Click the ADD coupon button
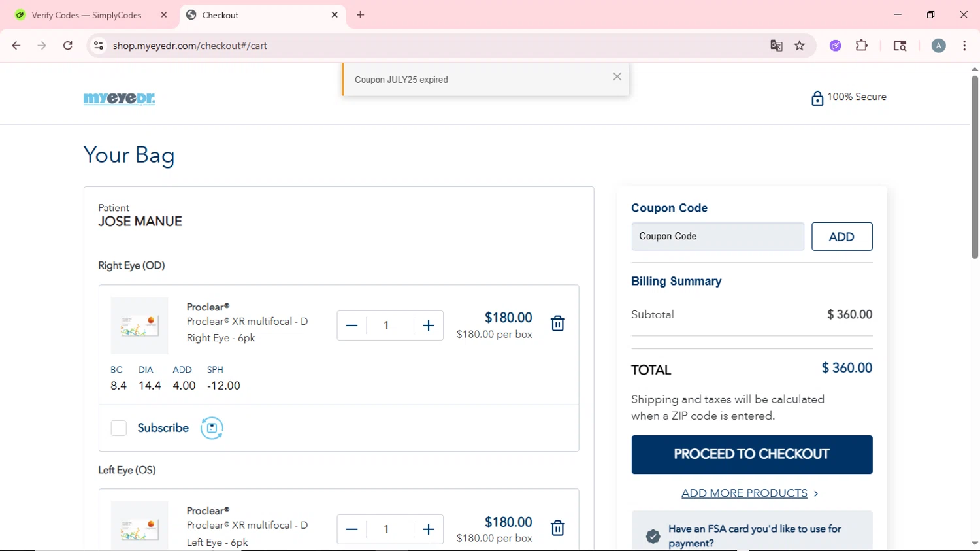Screen dimensions: 980x551 click(x=841, y=237)
